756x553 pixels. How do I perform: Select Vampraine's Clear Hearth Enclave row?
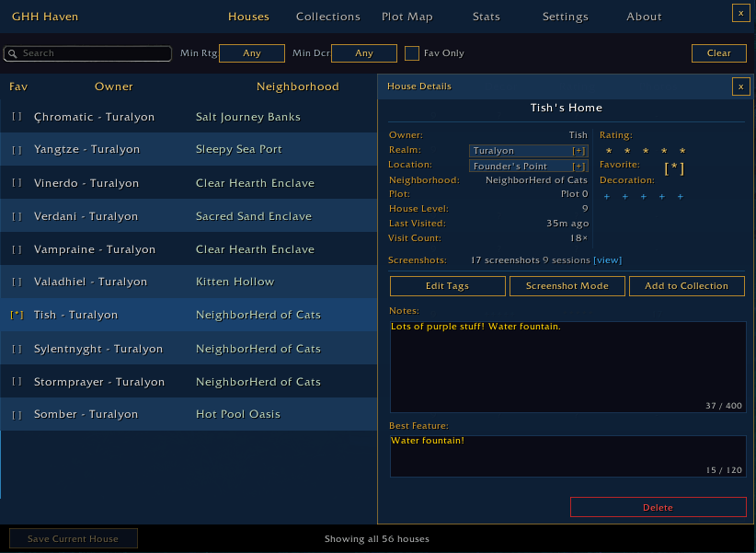(189, 249)
